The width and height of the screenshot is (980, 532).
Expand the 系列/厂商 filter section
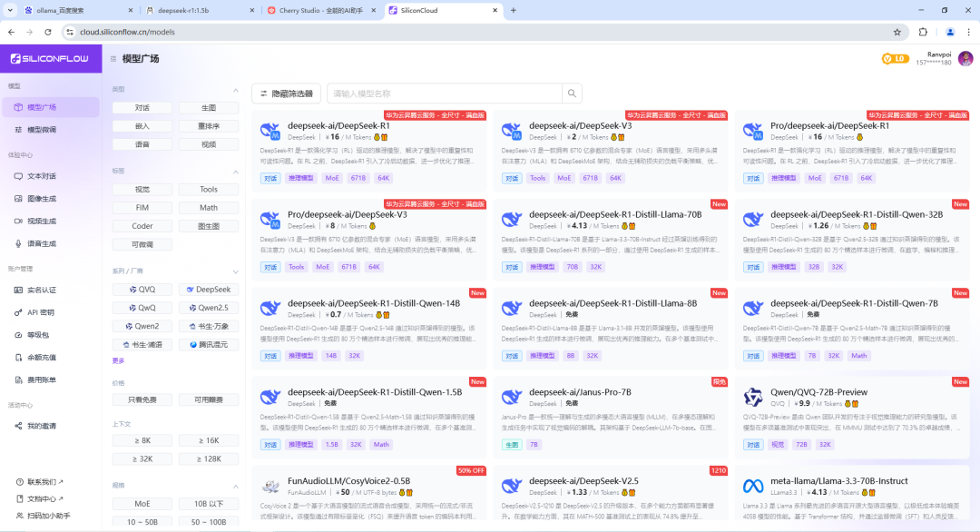point(236,272)
